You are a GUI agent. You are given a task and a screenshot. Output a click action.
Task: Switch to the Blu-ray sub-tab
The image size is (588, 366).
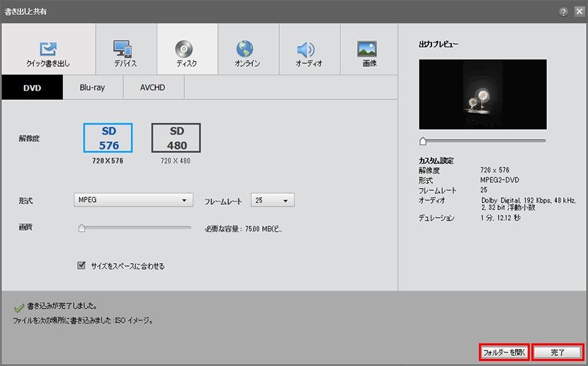(93, 87)
